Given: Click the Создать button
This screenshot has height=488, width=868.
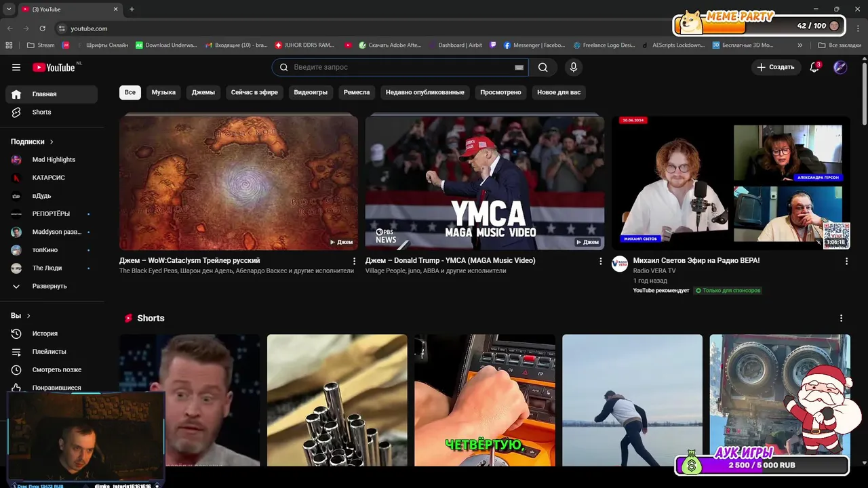Looking at the screenshot, I should click(x=776, y=67).
